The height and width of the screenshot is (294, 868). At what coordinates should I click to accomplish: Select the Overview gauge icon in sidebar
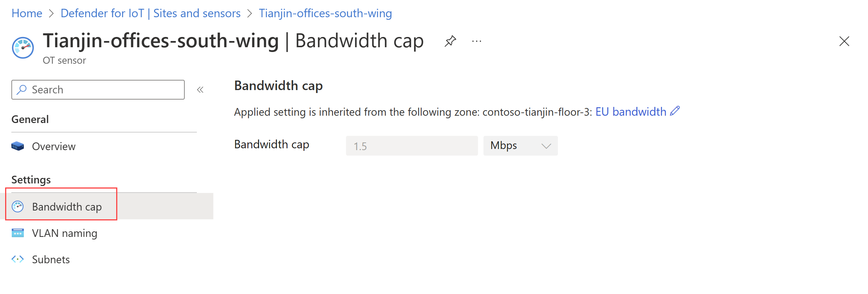[18, 146]
